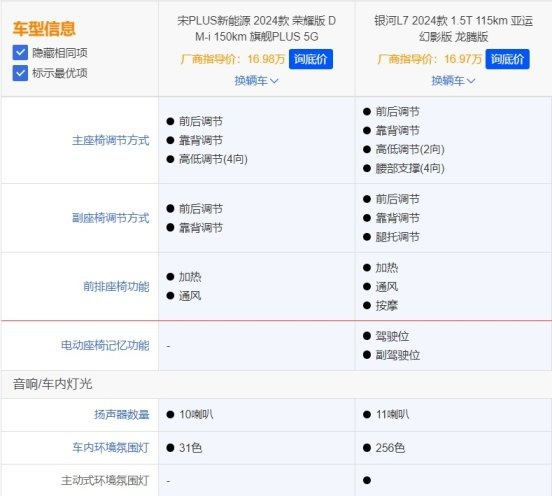This screenshot has width=552, height=496.
Task: Open 换辆车 dropdown under 银河L7
Action: click(x=453, y=81)
